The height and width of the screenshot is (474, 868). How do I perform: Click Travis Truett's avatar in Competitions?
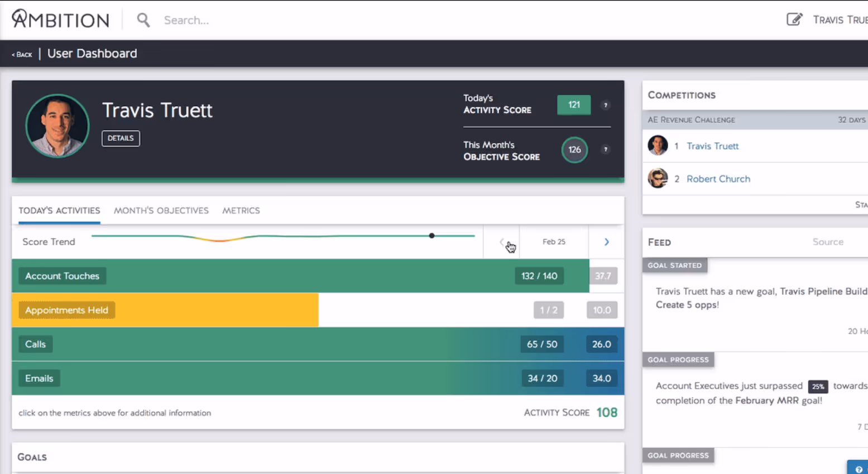658,146
